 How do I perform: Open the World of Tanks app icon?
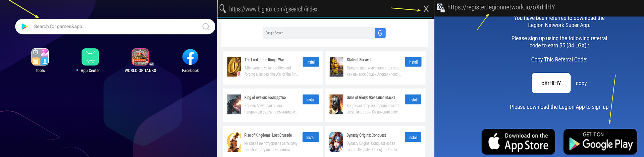pos(140,57)
